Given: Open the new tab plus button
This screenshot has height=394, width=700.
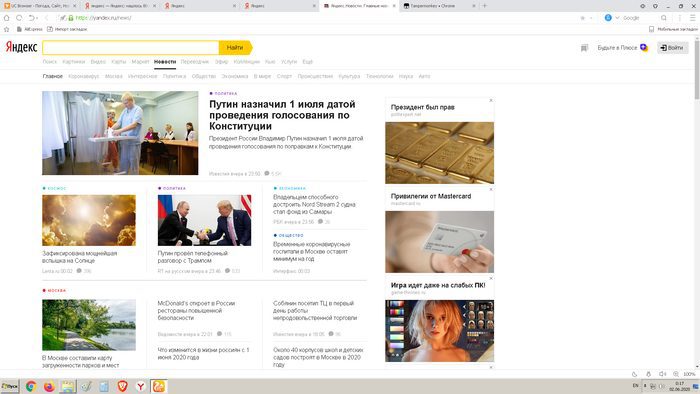Looking at the screenshot, I should pos(484,6).
